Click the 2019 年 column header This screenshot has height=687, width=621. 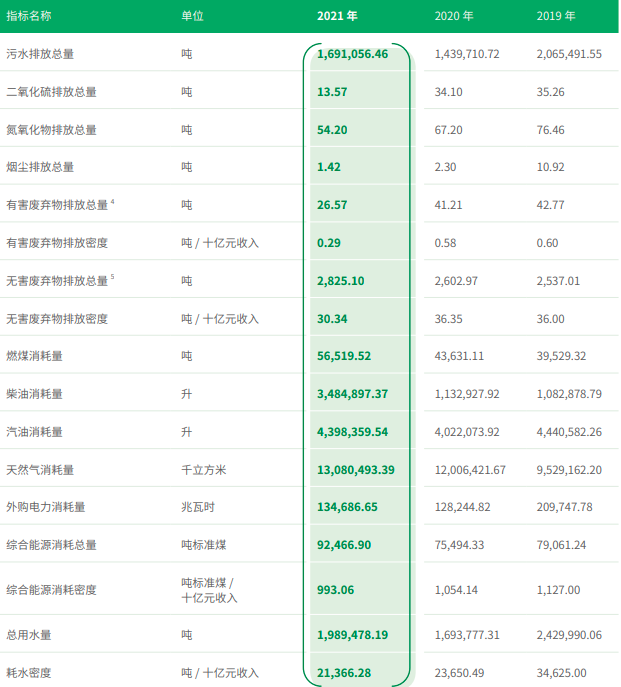click(556, 16)
